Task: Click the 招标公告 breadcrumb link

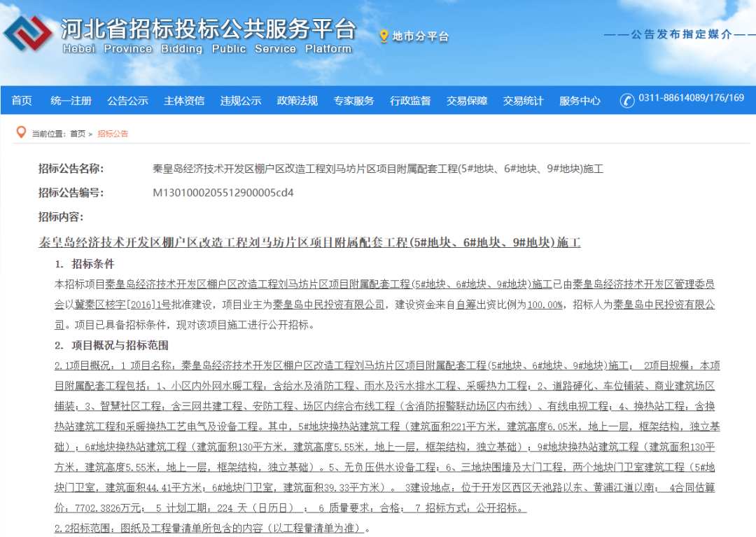Action: point(113,134)
